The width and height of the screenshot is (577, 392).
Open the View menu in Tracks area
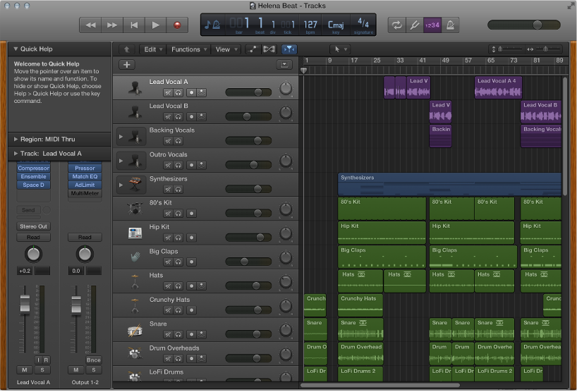point(226,49)
